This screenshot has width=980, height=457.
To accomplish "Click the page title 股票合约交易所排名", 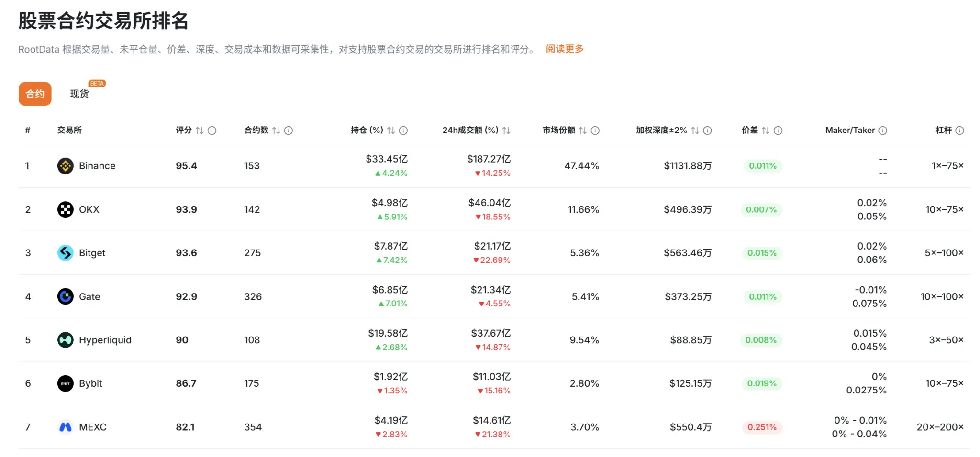I will pyautogui.click(x=103, y=21).
